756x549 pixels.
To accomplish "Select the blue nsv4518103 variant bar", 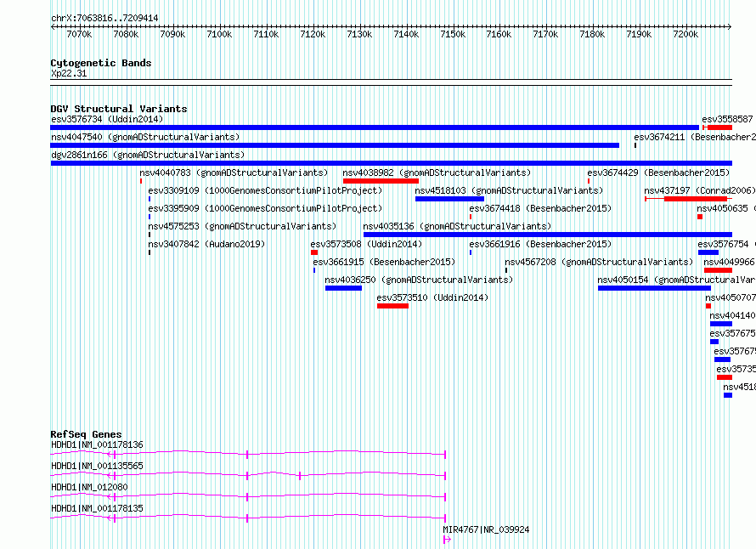I will [x=449, y=199].
